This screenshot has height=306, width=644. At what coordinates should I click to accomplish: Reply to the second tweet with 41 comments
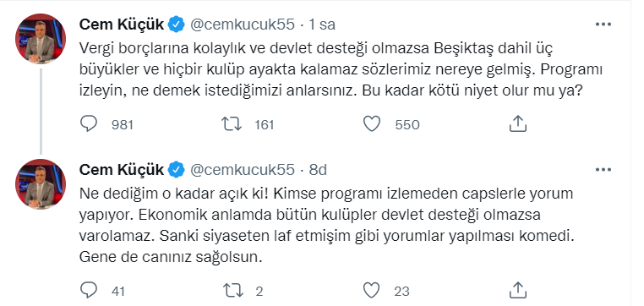tap(89, 290)
